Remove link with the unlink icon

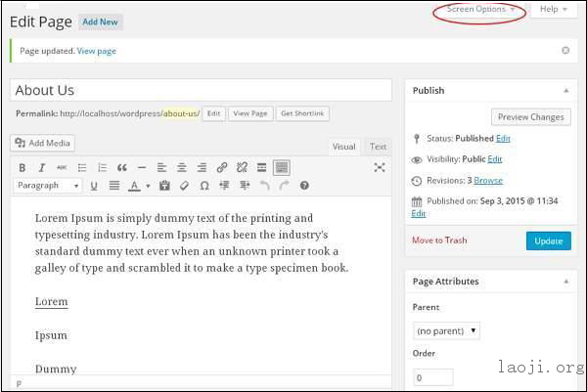pyautogui.click(x=242, y=167)
